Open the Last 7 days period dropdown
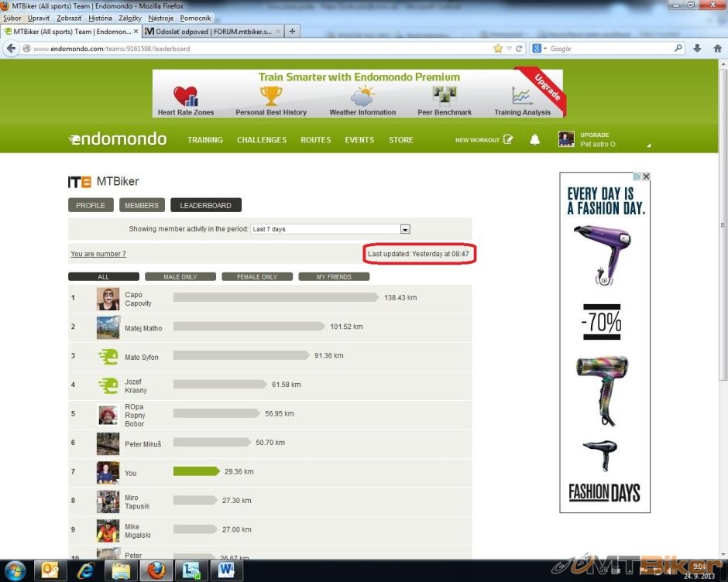The image size is (728, 582). pos(404,229)
